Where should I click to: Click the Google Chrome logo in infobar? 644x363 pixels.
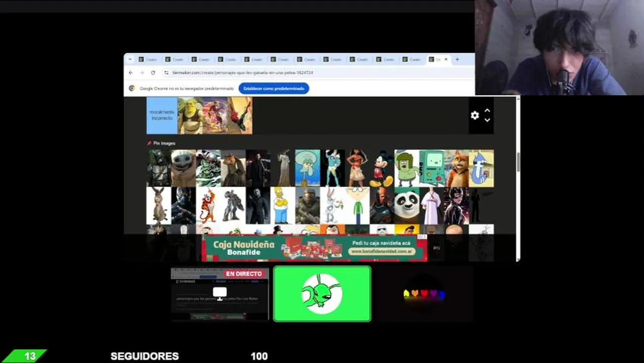point(132,88)
